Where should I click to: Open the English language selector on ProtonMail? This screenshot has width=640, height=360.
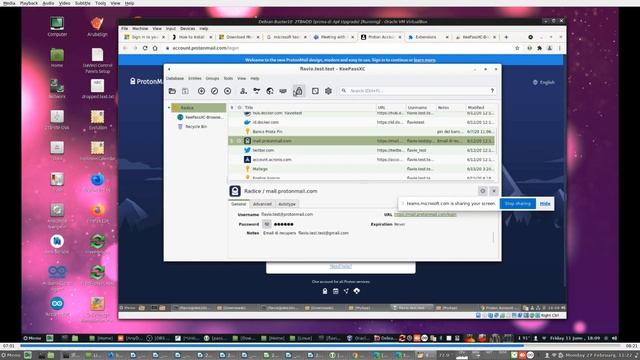coord(544,82)
